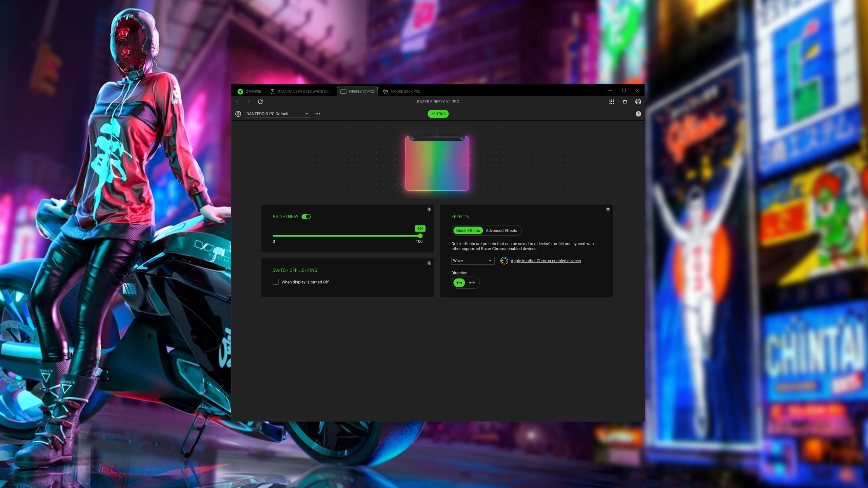The width and height of the screenshot is (868, 488).
Task: Open the feedback headset icon
Action: tap(638, 102)
